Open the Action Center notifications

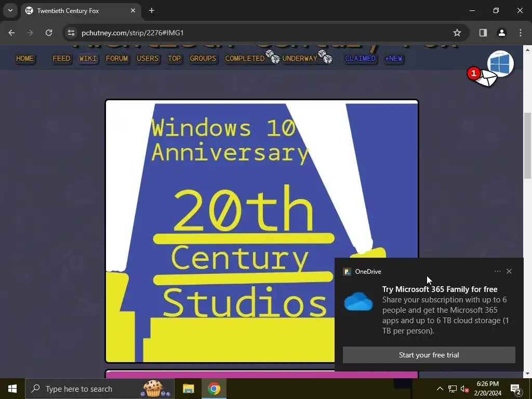(516, 389)
